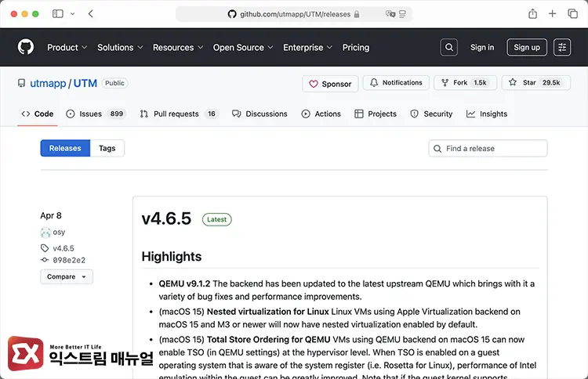Switch to the Code tab

(38, 114)
